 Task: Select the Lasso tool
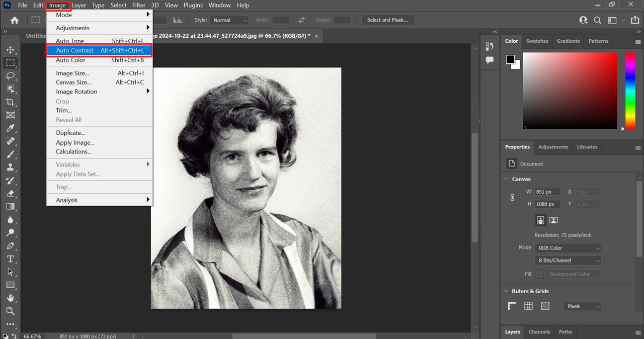[x=10, y=76]
